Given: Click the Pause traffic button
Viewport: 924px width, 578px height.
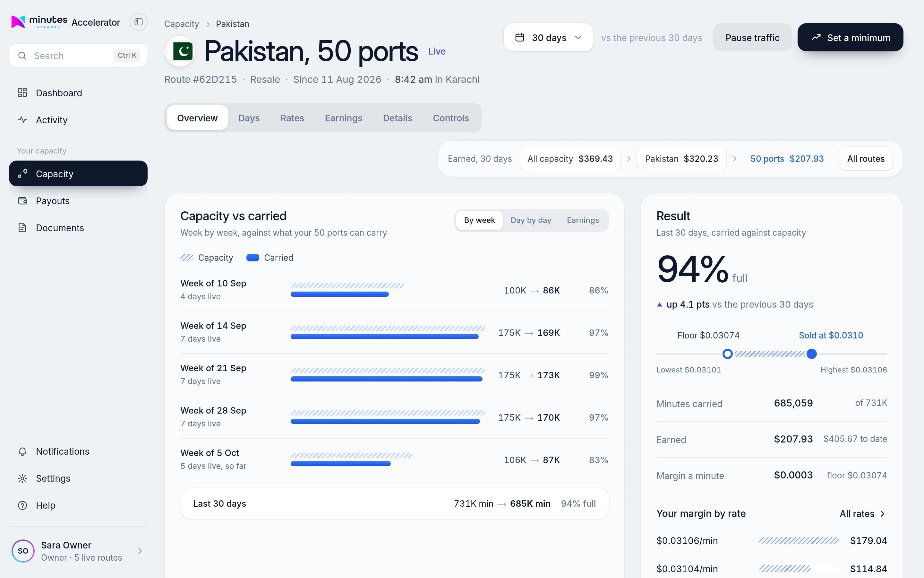Looking at the screenshot, I should click(x=752, y=38).
